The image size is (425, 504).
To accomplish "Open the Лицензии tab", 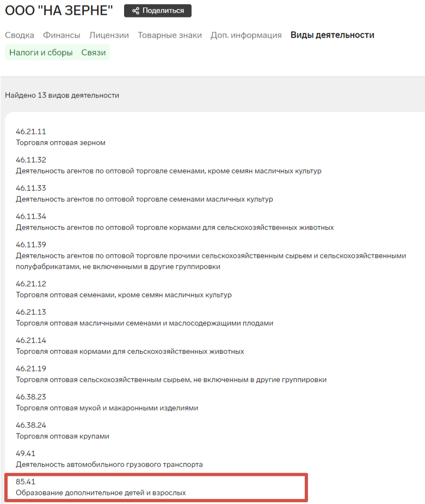I will coord(109,35).
